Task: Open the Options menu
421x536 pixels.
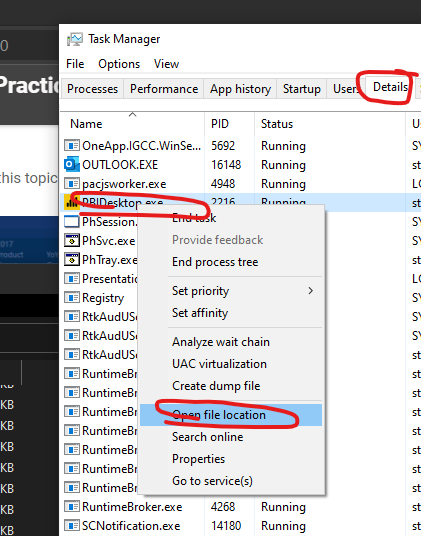Action: click(x=119, y=64)
